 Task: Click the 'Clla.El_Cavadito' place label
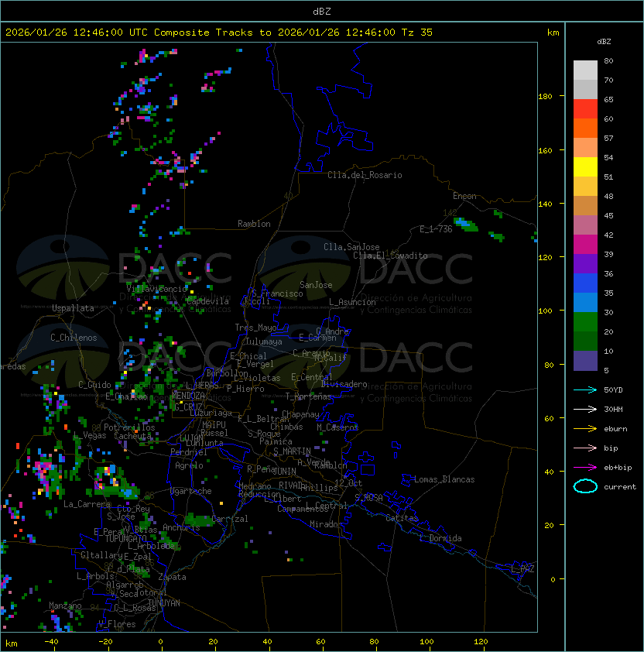[x=390, y=256]
